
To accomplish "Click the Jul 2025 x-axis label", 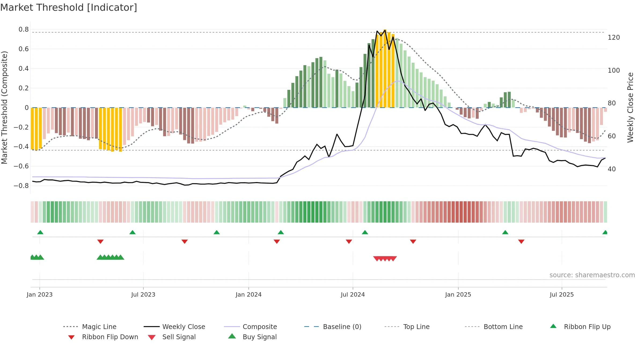I will (562, 294).
